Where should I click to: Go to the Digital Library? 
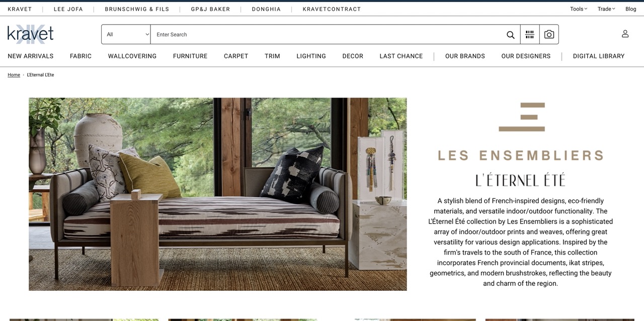(599, 56)
